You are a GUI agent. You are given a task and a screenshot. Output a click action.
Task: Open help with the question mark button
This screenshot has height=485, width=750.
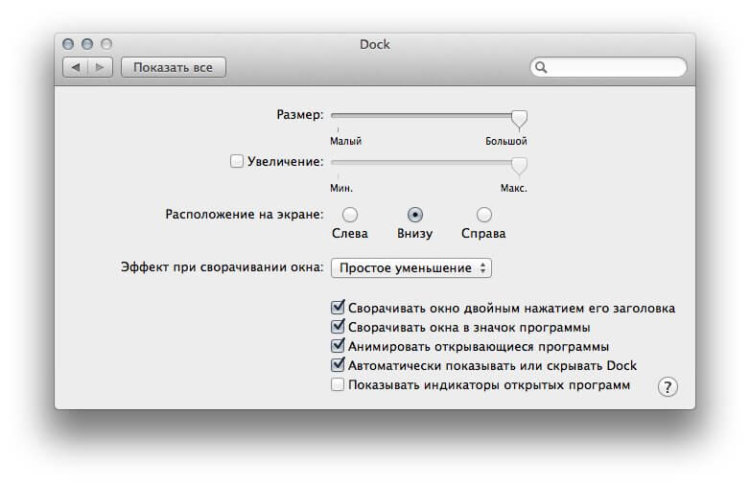(667, 388)
